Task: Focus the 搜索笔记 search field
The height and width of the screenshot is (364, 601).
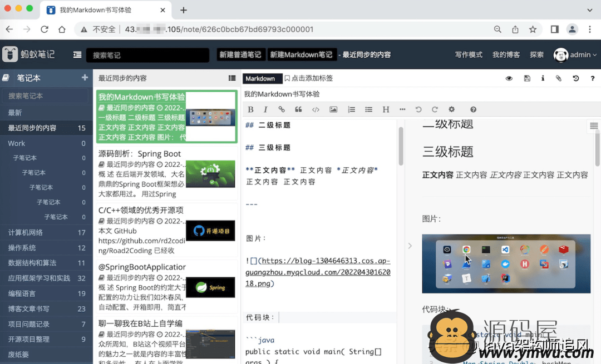Action: click(x=148, y=55)
